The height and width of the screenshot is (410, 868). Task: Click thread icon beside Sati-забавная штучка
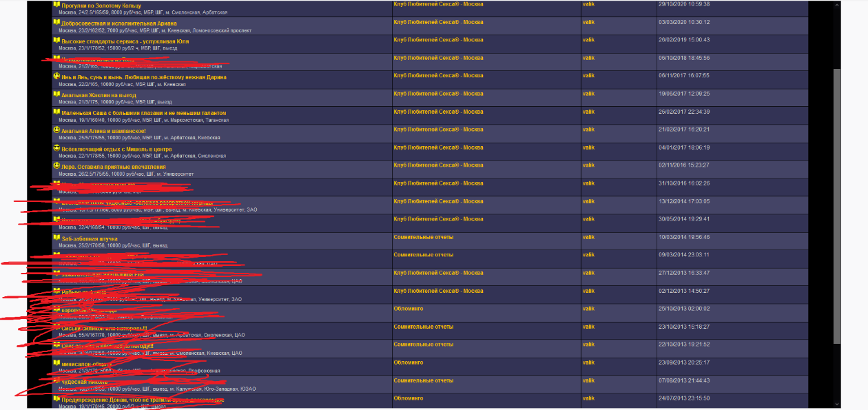[x=56, y=238]
